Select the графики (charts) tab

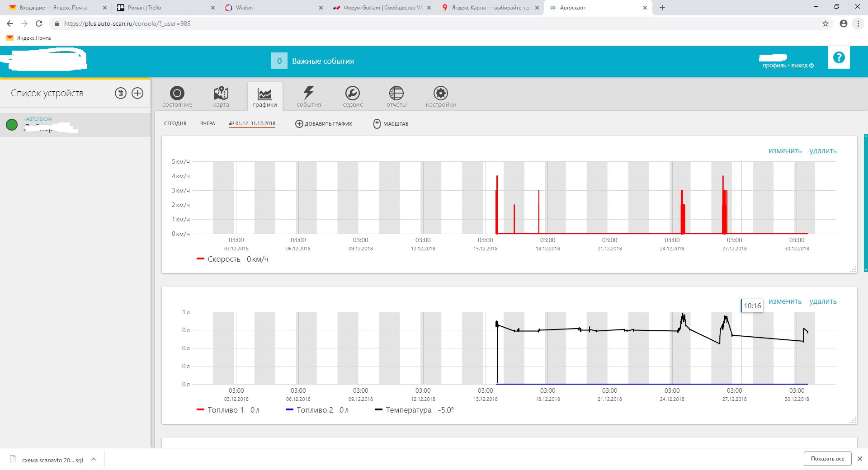[265, 97]
